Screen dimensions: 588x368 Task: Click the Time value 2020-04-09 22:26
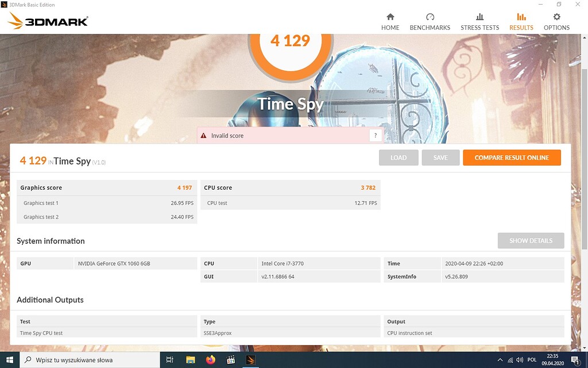pos(474,263)
